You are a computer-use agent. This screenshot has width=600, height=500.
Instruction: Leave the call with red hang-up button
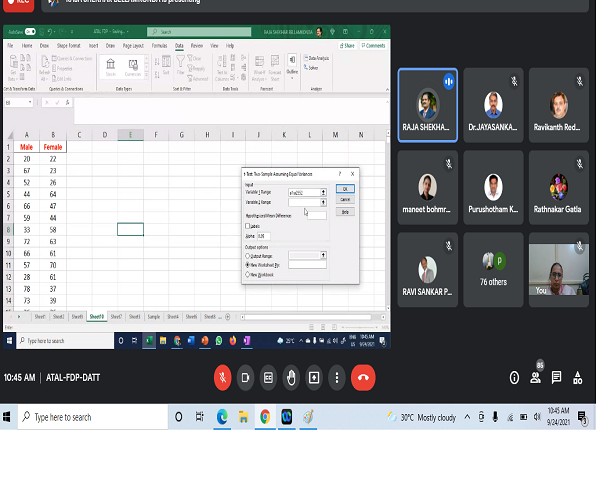(363, 378)
